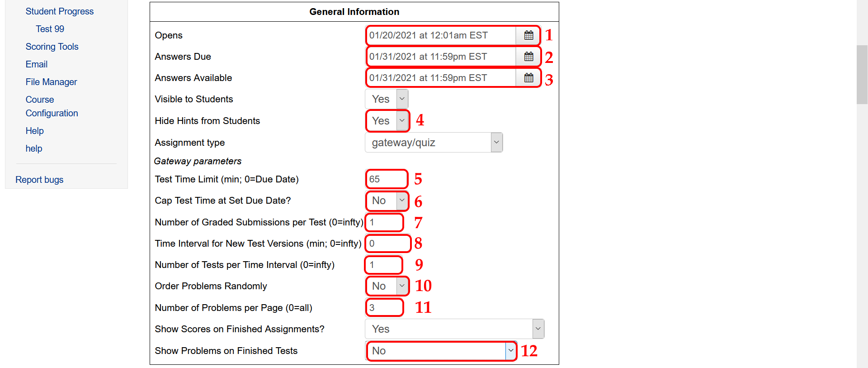Open the File Manager sidebar link
The width and height of the screenshot is (868, 368).
coord(51,82)
